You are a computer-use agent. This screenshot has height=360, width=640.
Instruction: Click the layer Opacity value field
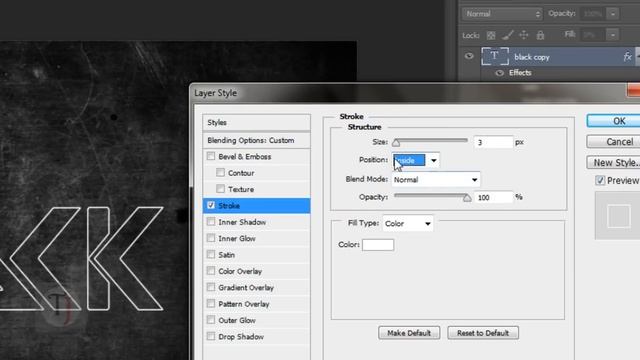[x=593, y=14]
